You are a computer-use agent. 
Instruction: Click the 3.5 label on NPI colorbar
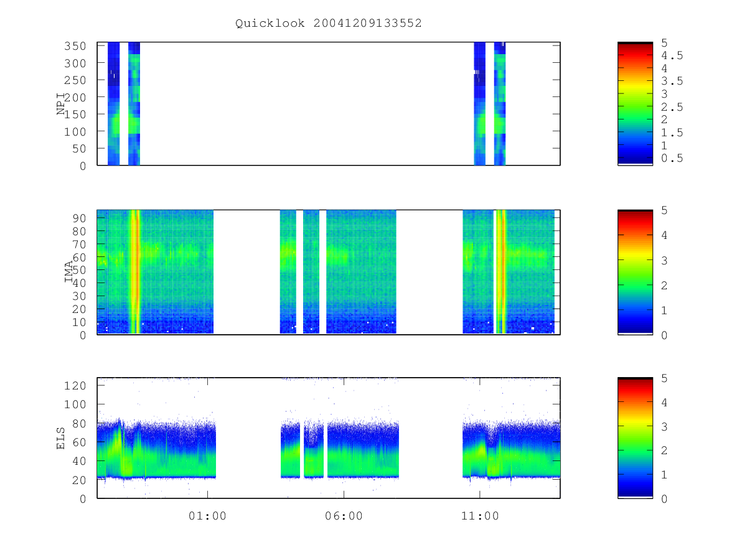(x=672, y=81)
